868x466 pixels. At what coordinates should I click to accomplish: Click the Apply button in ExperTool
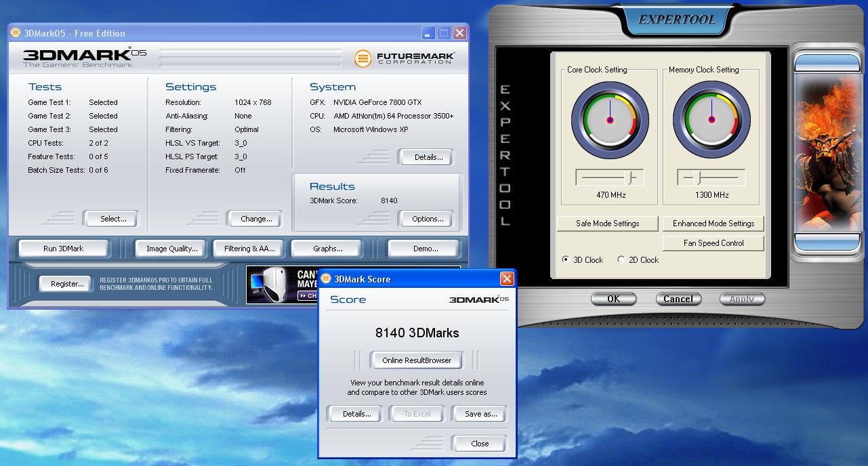(x=742, y=299)
